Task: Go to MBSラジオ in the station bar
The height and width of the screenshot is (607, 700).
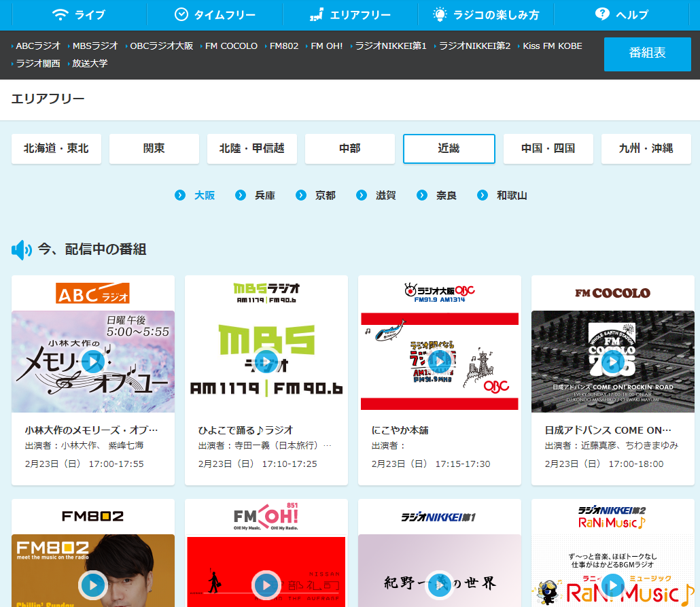Action: [95, 46]
